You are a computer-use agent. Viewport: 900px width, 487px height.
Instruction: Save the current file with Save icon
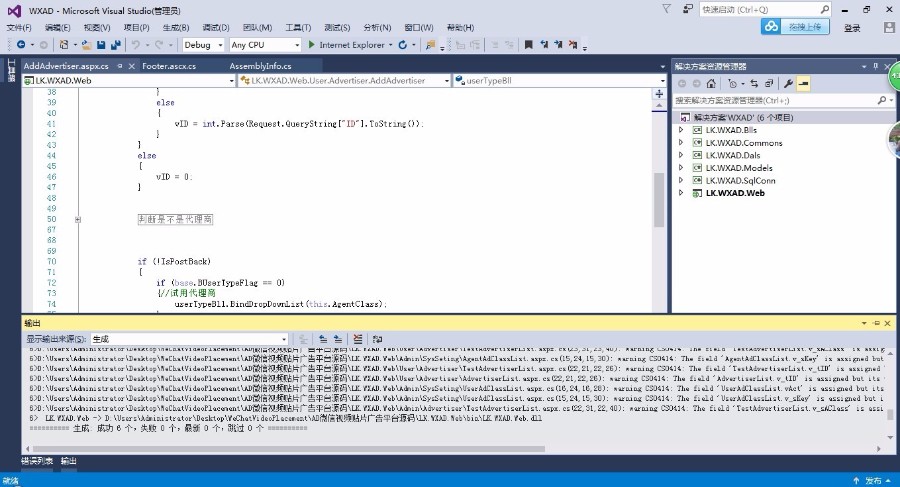pos(101,45)
